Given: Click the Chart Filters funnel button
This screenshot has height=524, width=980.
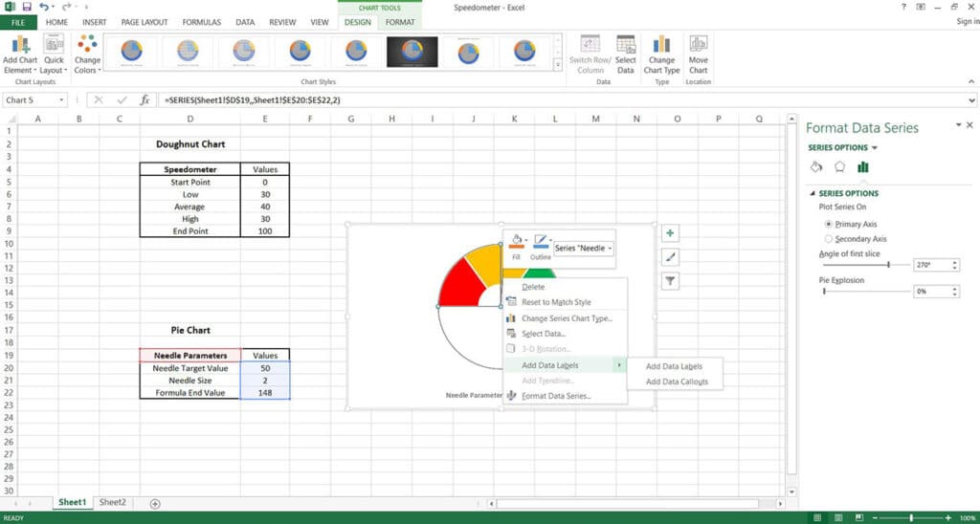Looking at the screenshot, I should coord(670,281).
